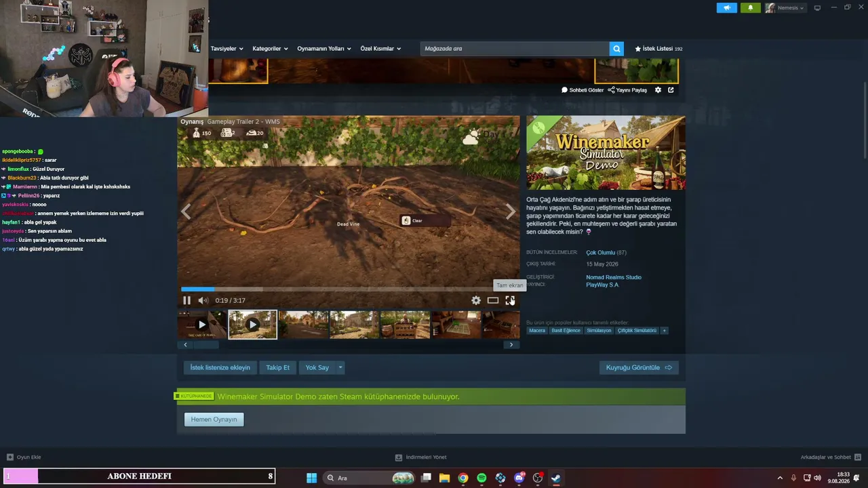Click the taskbar Ara search box
This screenshot has height=488, width=868.
(x=370, y=478)
